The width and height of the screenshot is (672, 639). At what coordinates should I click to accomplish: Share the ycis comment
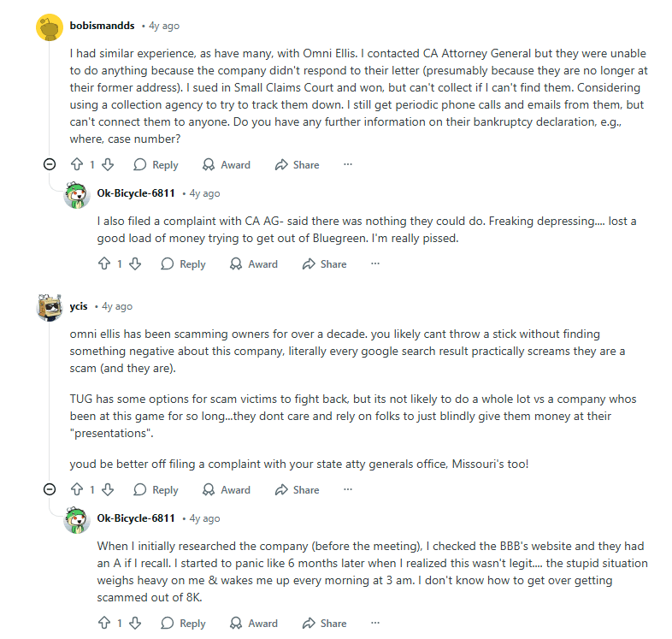297,490
